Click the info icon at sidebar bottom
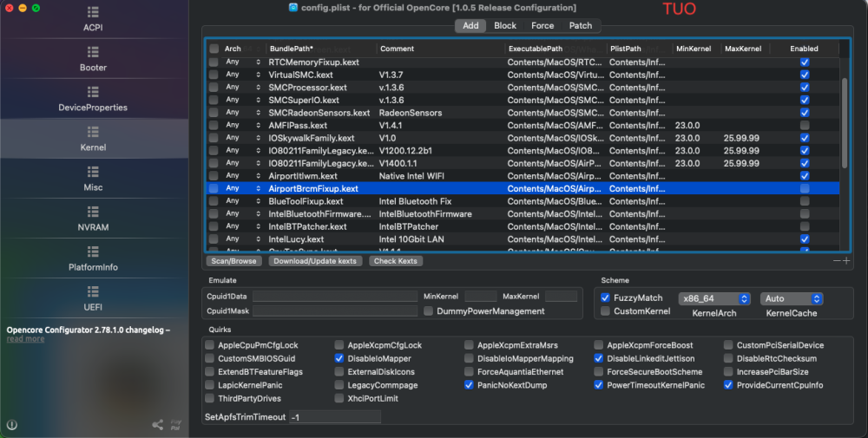Viewport: 868px width, 438px height. 11,425
